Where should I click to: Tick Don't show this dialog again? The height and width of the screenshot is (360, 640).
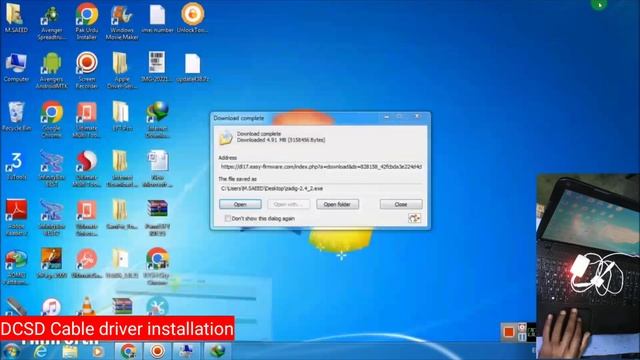point(228,218)
